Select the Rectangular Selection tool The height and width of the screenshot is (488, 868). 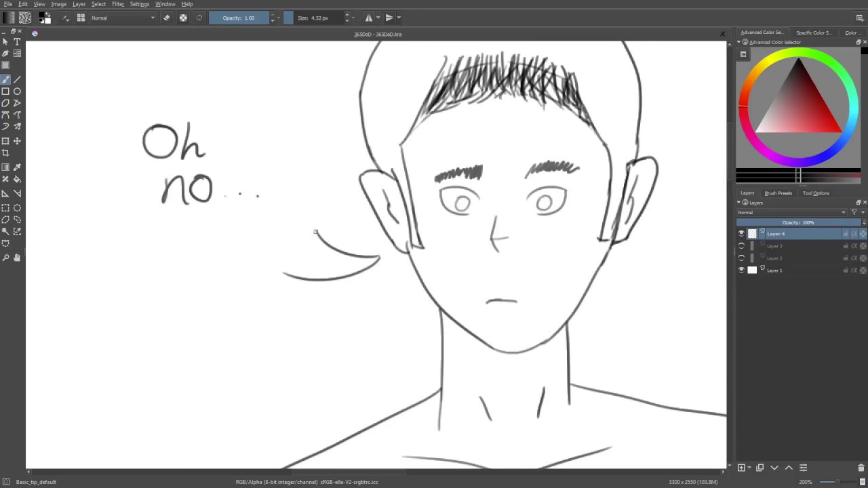pos(5,208)
